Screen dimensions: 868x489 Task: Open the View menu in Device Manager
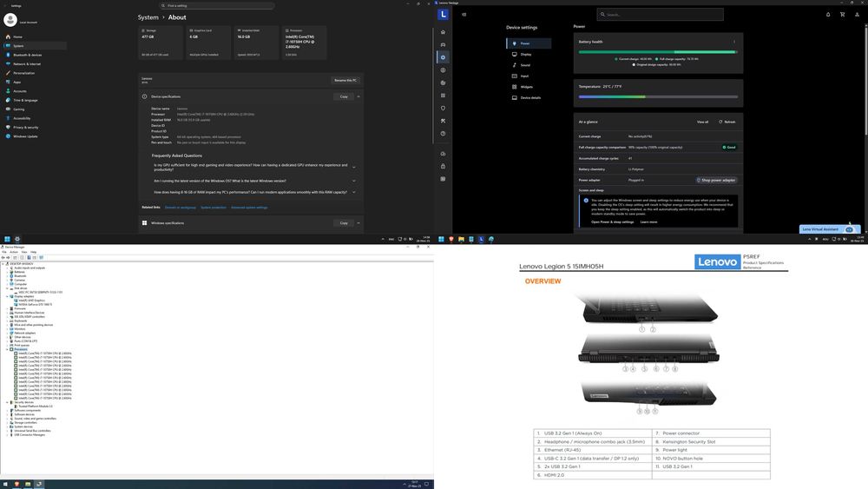[x=23, y=252]
